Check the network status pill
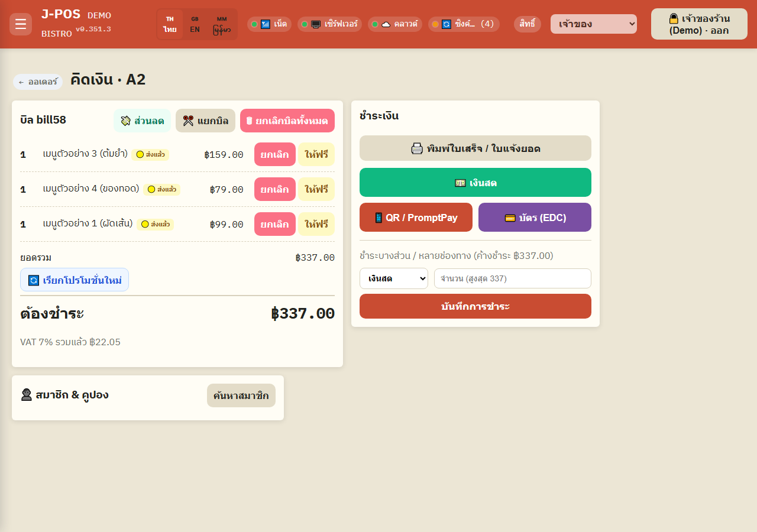Viewport: 757px width, 532px height. pyautogui.click(x=269, y=24)
